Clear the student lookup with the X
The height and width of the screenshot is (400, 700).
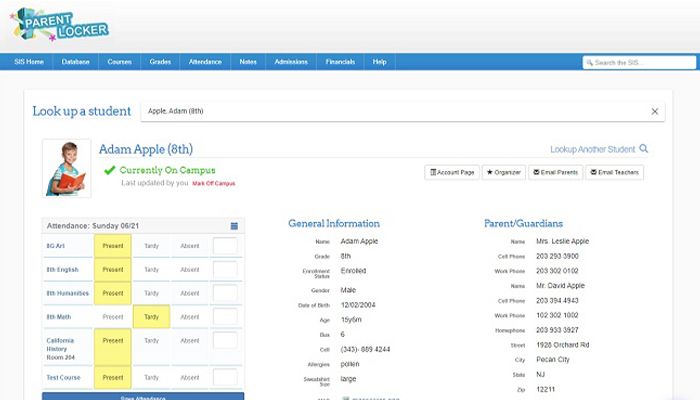pos(655,111)
